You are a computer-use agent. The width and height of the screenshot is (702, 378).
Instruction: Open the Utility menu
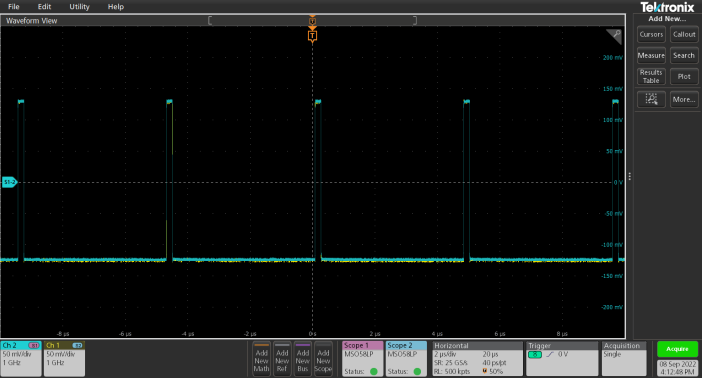[79, 7]
